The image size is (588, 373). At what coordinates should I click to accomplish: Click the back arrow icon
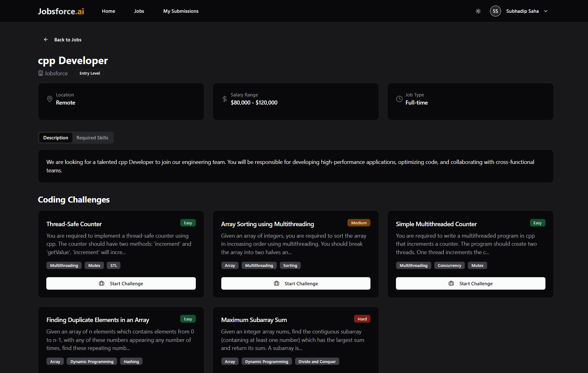tap(46, 40)
